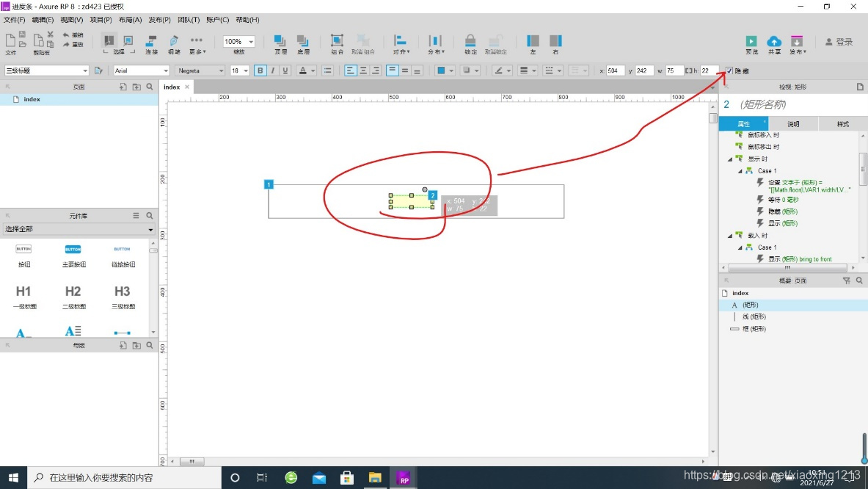Click the x position field

615,70
